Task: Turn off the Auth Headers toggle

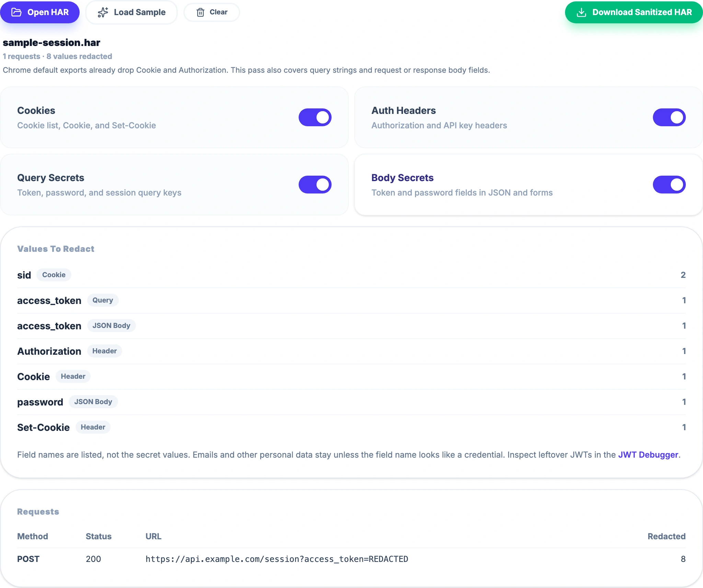Action: pos(669,117)
